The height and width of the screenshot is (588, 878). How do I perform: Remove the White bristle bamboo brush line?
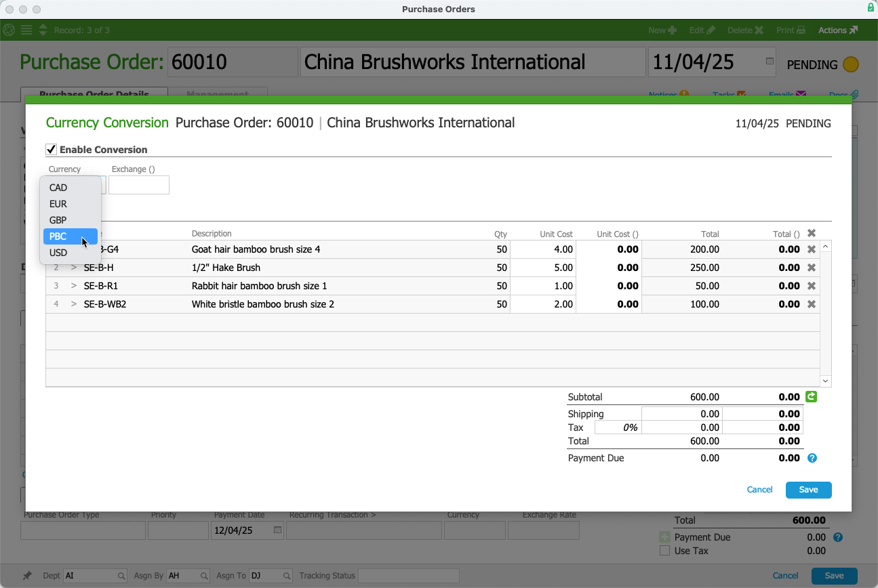812,304
